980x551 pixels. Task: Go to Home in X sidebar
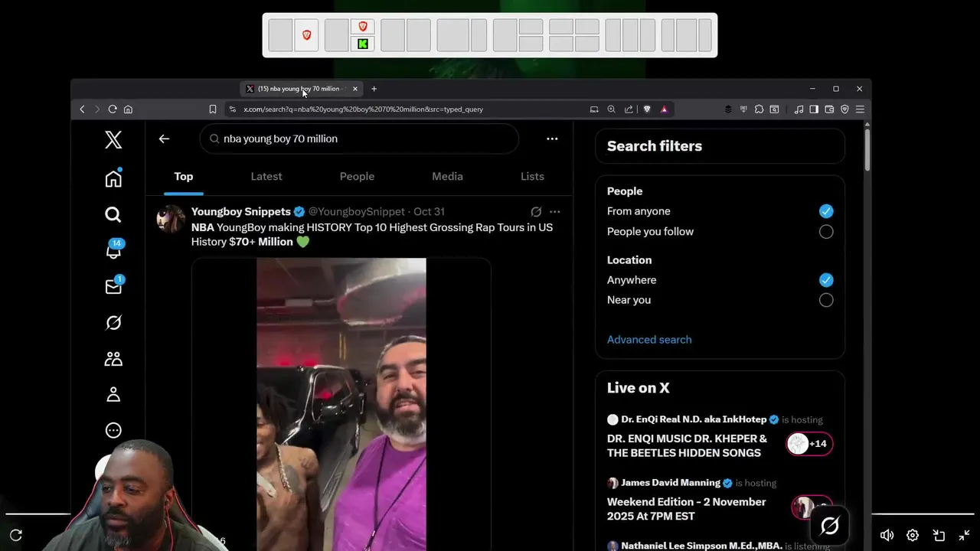[113, 178]
